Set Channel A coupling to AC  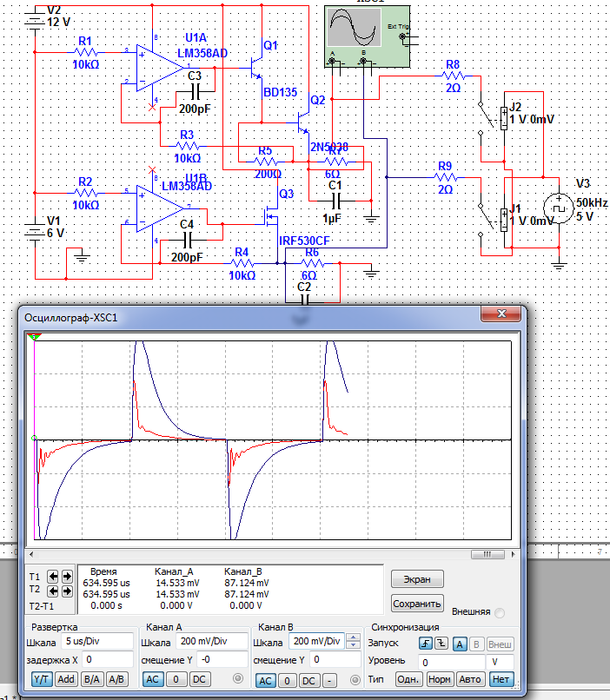(152, 679)
